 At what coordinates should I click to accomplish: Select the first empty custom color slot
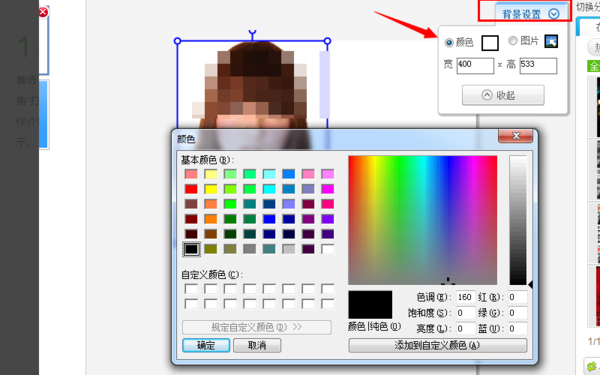(191, 289)
